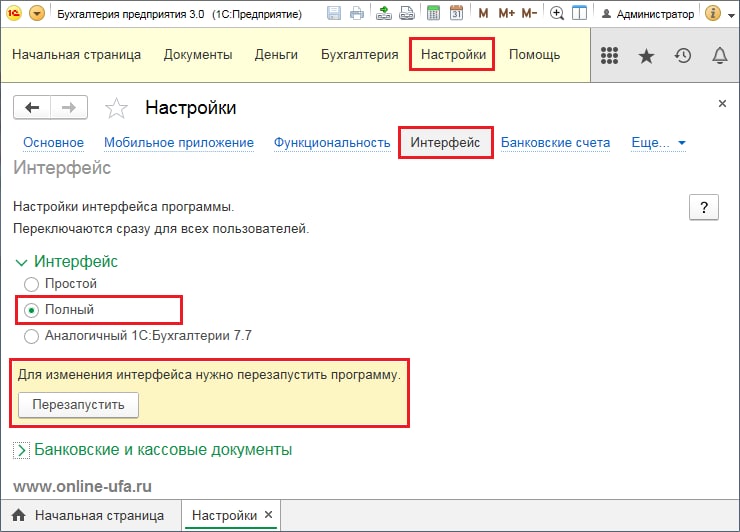Click the 1C logo icon in title bar
Image resolution: width=740 pixels, height=532 pixels.
(x=14, y=13)
